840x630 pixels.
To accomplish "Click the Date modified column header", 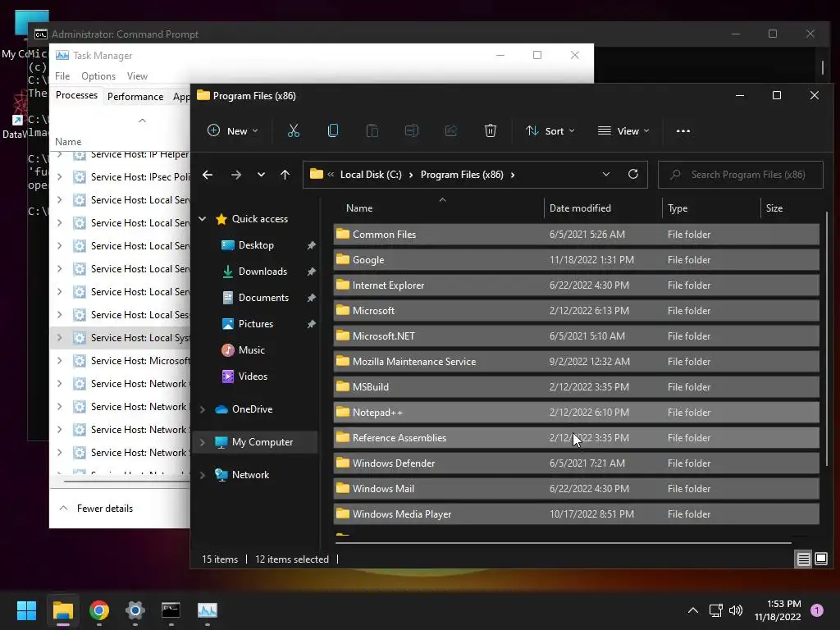I will click(603, 208).
